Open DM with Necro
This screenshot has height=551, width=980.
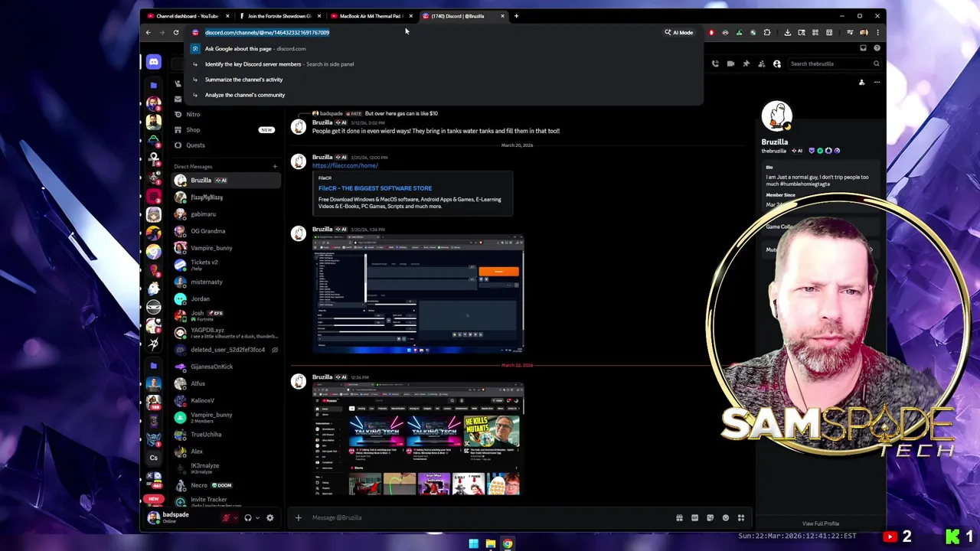(226, 485)
